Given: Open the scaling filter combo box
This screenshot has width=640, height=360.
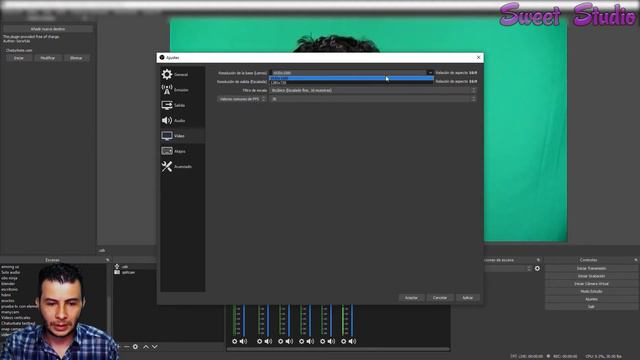Looking at the screenshot, I should click(373, 90).
